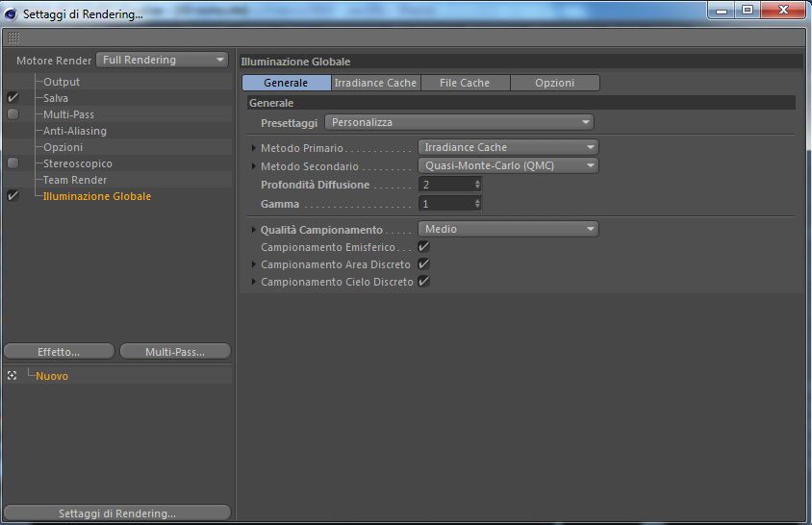The image size is (812, 525).
Task: Click the Gamma stepper arrows
Action: (477, 204)
